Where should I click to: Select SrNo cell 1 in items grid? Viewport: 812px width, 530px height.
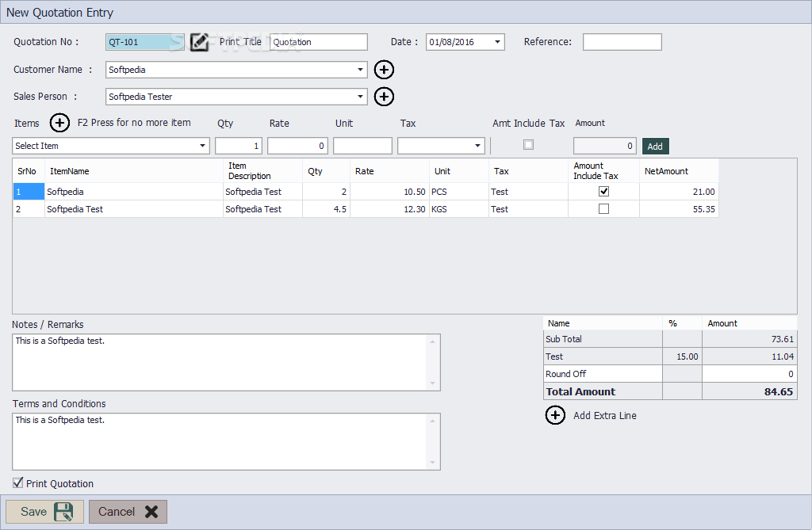pyautogui.click(x=29, y=192)
